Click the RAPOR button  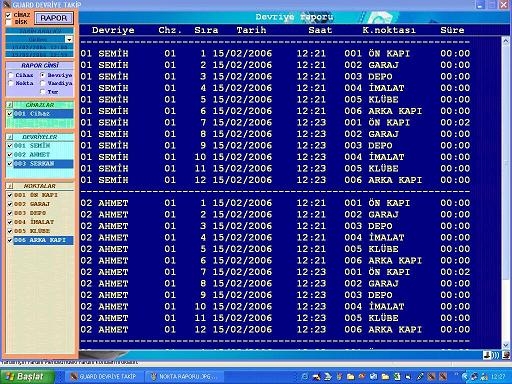coord(54,18)
